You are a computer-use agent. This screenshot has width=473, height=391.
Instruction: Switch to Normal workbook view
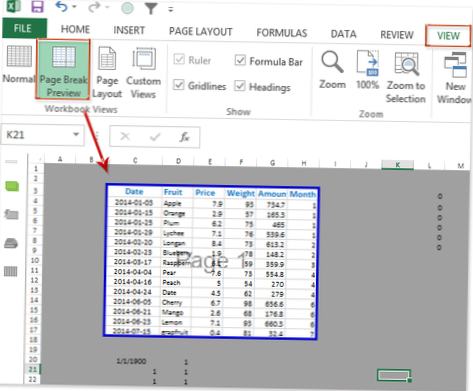coord(19,64)
